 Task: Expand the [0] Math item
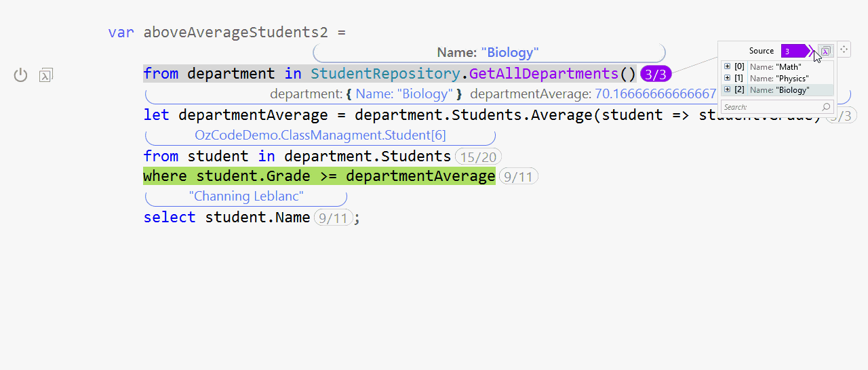728,66
